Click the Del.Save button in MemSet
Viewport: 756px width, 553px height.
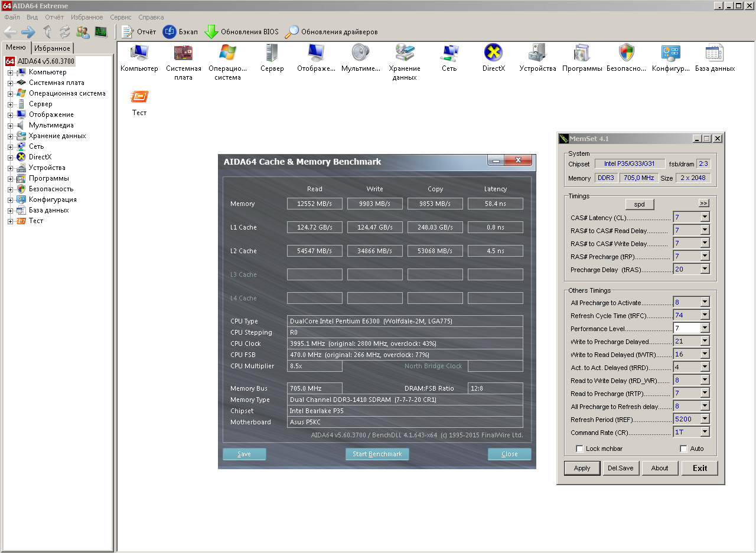[621, 468]
